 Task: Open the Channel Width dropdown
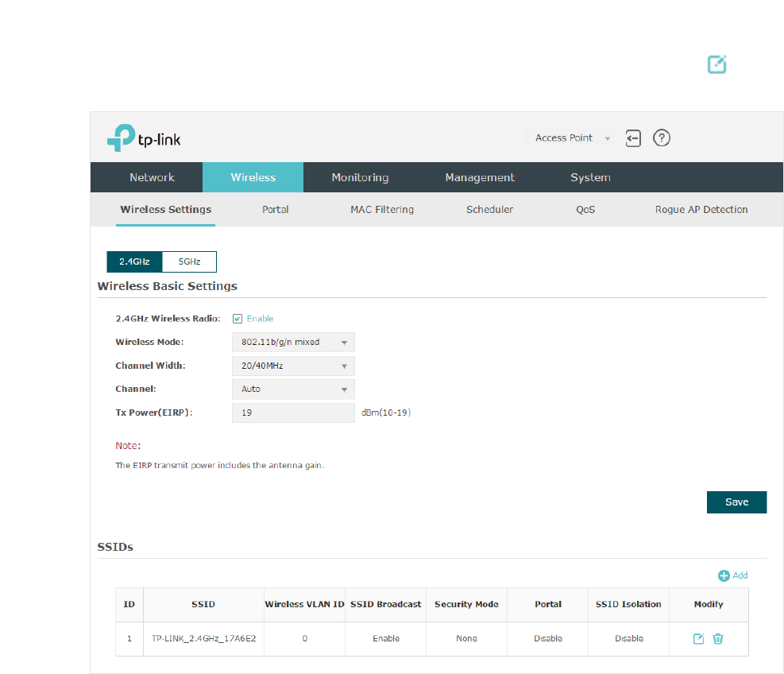293,366
